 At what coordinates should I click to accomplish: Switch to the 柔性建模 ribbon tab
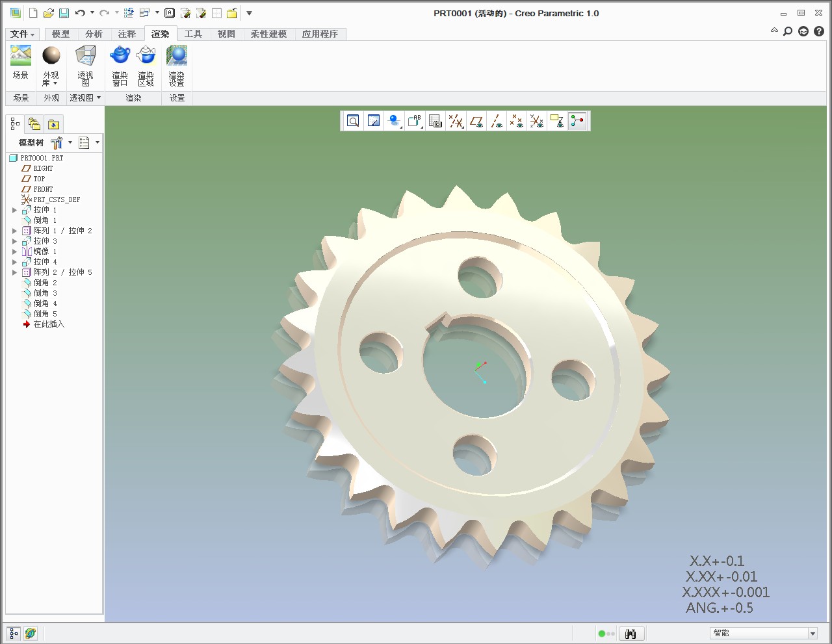pyautogui.click(x=268, y=34)
